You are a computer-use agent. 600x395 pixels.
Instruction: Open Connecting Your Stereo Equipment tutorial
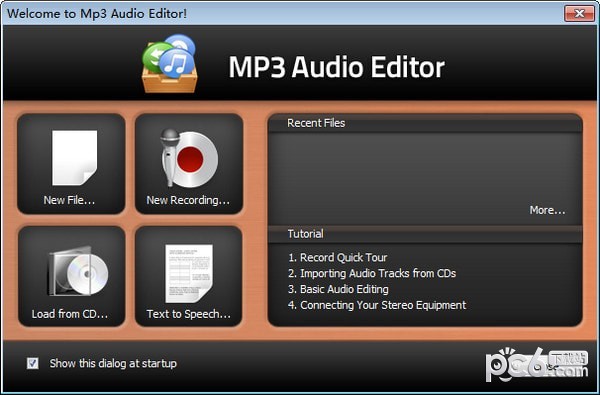click(377, 305)
